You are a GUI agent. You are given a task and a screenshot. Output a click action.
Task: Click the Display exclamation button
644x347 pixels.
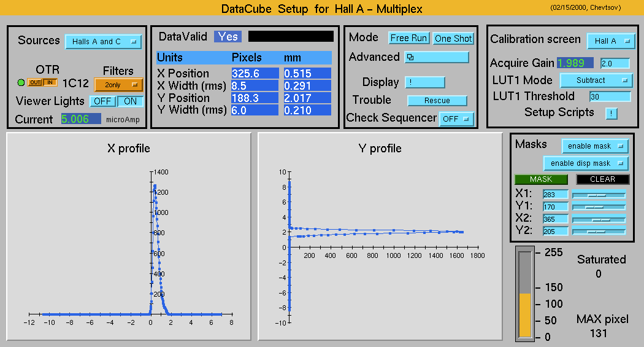[424, 82]
